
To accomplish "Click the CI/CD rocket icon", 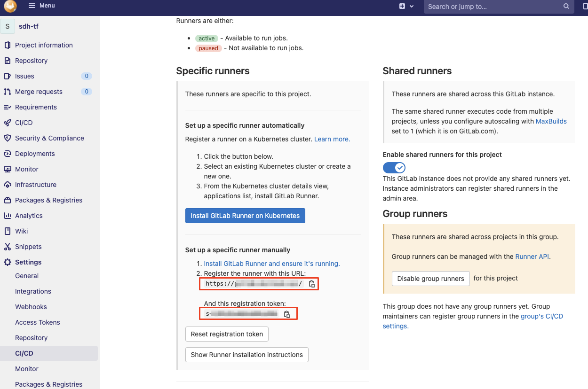I will (x=7, y=123).
